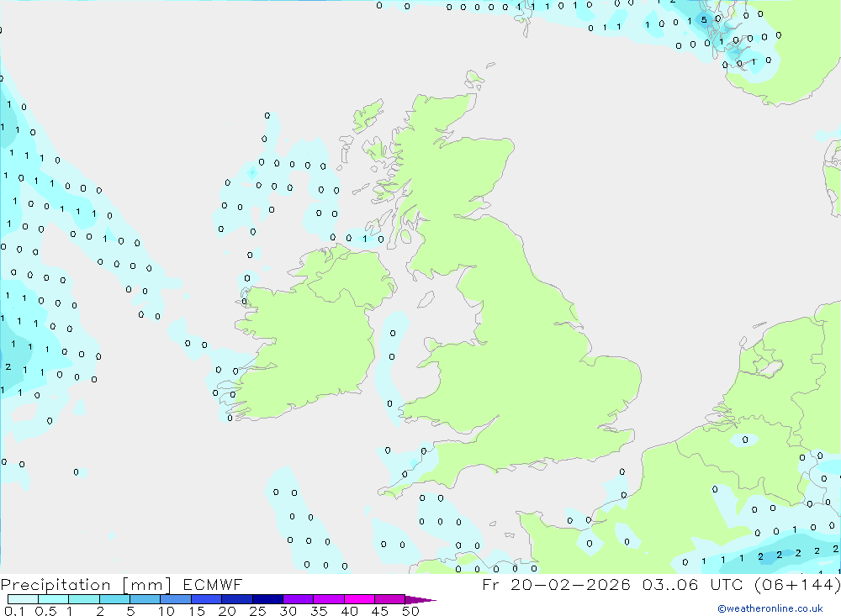Pick the 45–50 mm legend color swatch
The image size is (841, 616).
point(390,599)
